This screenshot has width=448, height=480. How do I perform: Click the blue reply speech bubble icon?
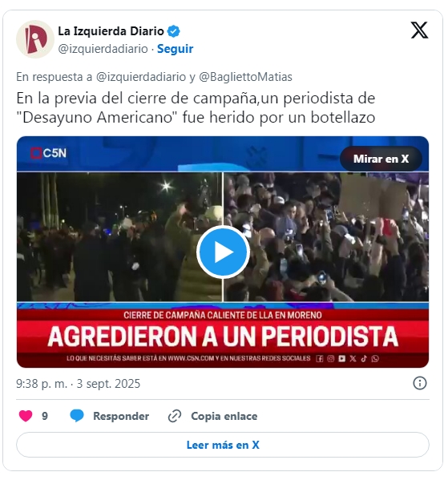click(77, 416)
